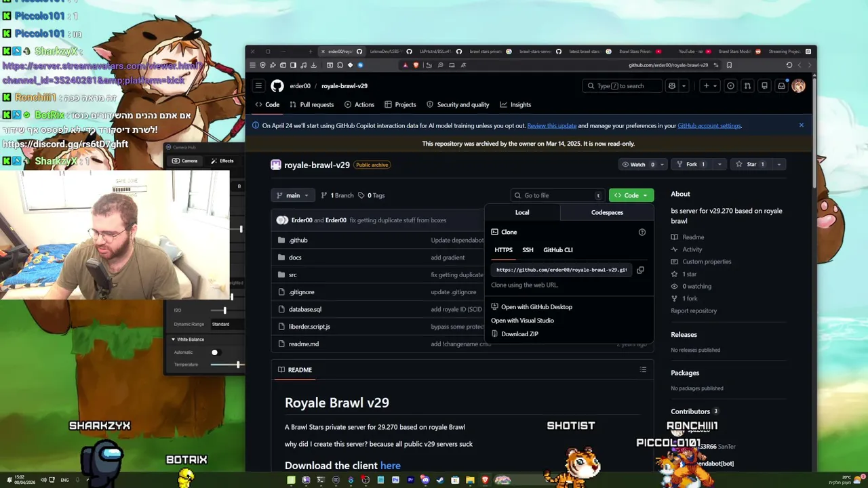
Task: Select GitHub CLI clone method
Action: [558, 249]
